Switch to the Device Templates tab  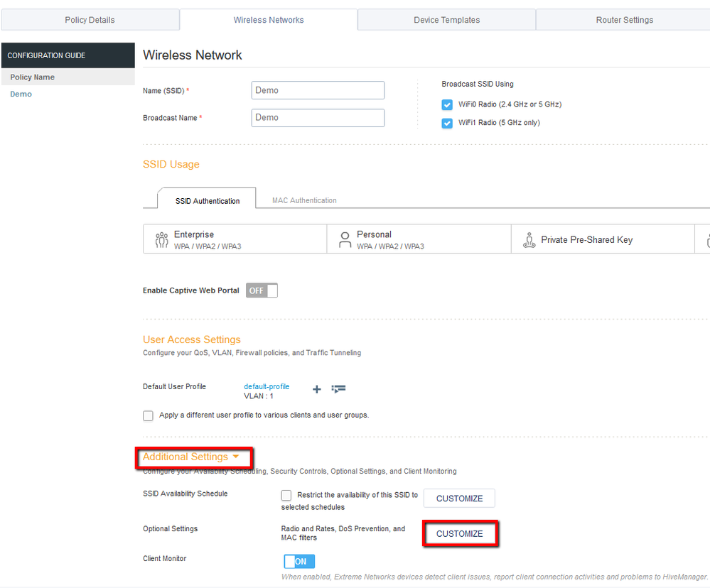(446, 20)
